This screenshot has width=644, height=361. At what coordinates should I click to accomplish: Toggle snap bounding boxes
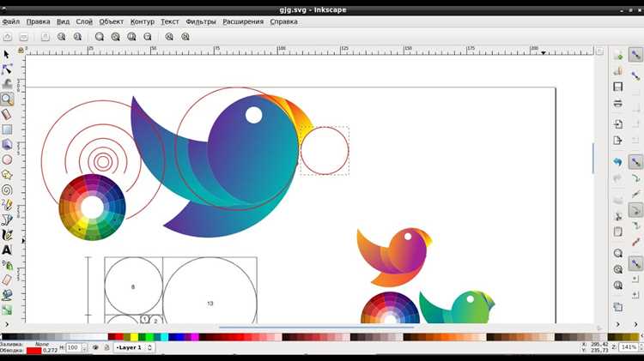pyautogui.click(x=635, y=75)
